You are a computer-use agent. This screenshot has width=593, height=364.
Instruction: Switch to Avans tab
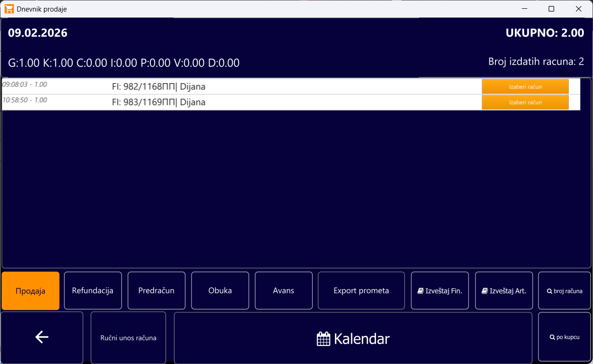283,291
